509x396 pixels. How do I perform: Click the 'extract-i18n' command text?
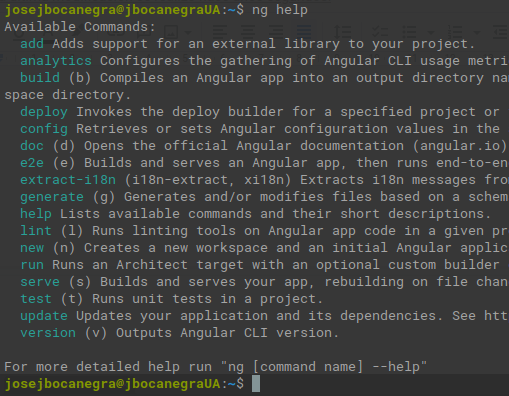(68, 180)
